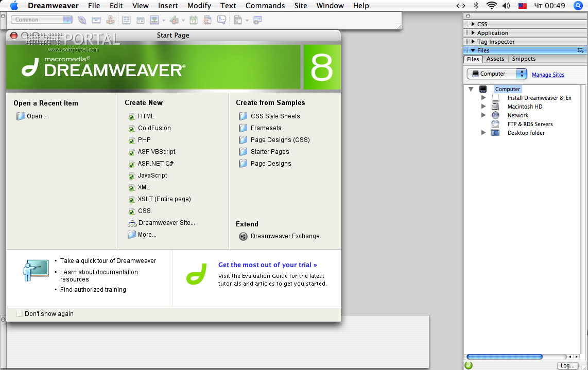Screen dimensions: 588x370
Task: Click the Media icon in the Insert bar
Action: click(x=174, y=20)
